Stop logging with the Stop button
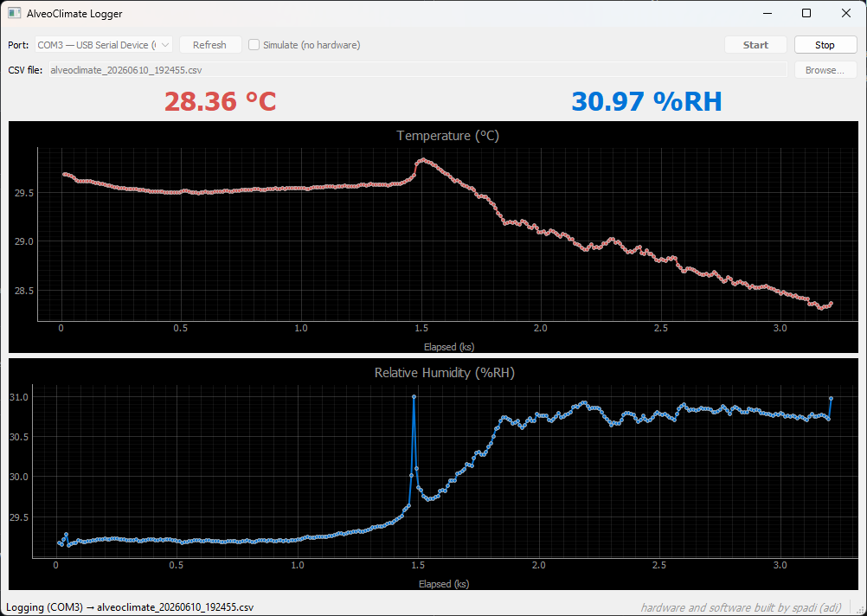The height and width of the screenshot is (616, 867). click(x=825, y=45)
